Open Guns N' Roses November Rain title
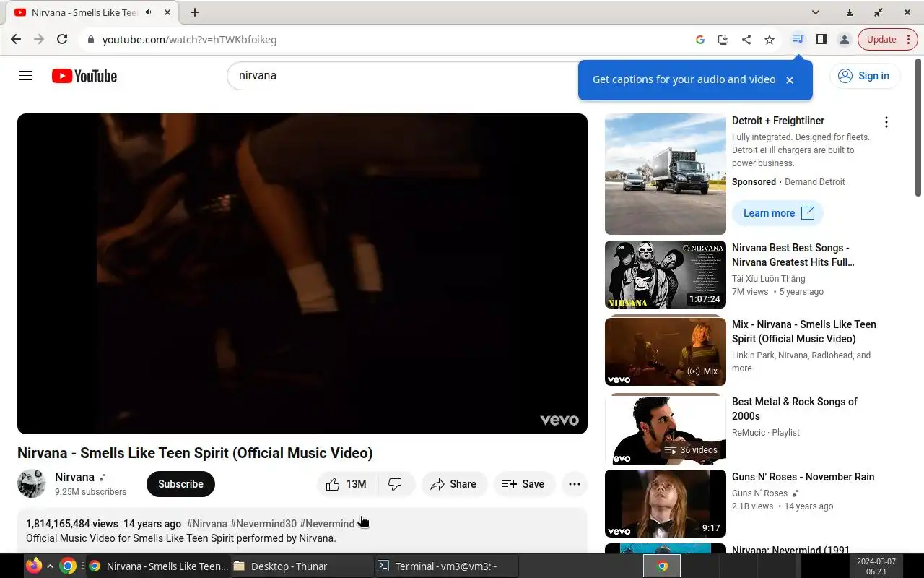924x578 pixels. click(x=803, y=477)
